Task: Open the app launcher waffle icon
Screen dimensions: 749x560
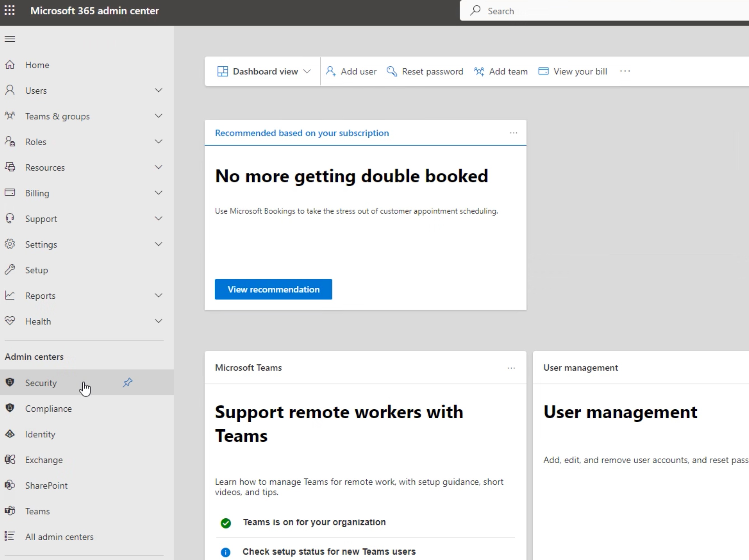Action: click(10, 11)
